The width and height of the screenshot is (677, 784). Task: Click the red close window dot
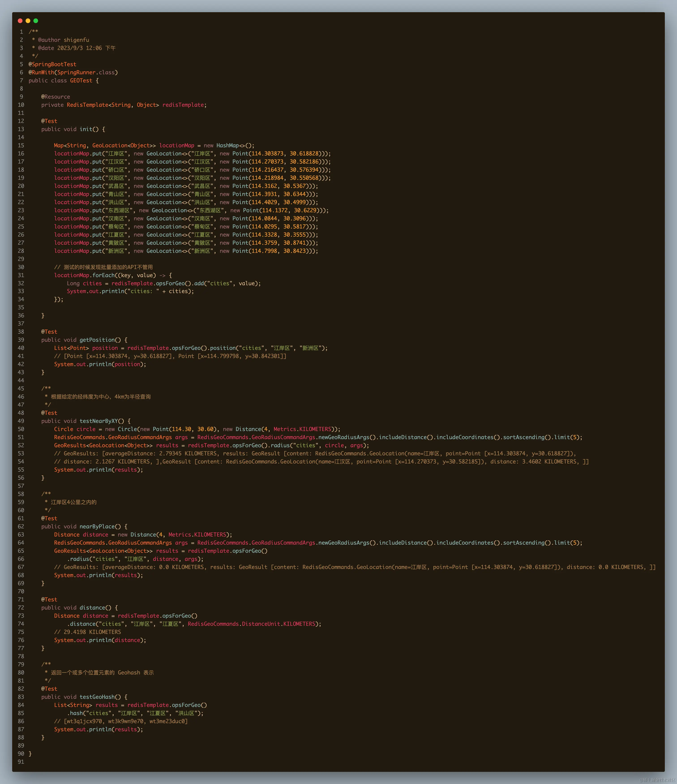click(20, 21)
